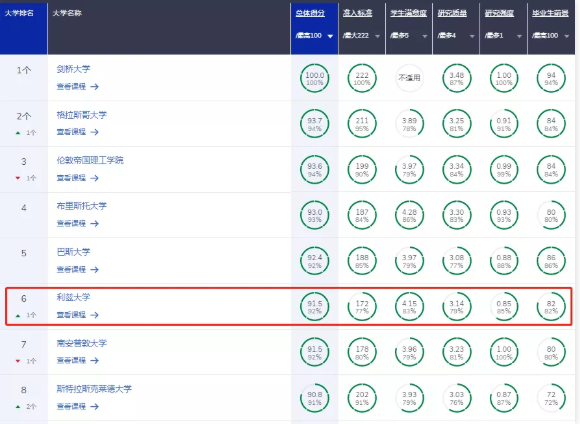Open the 利兹大学 link

click(73, 297)
